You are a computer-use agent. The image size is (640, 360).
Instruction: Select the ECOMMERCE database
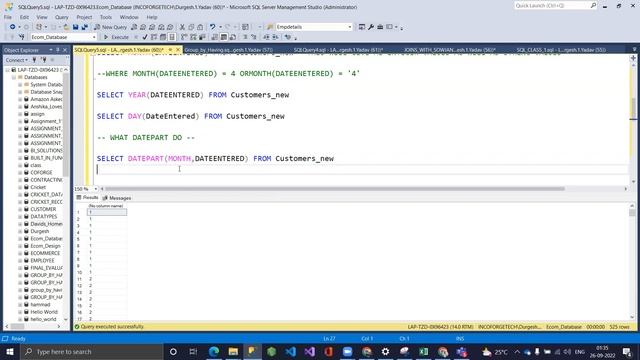point(45,253)
